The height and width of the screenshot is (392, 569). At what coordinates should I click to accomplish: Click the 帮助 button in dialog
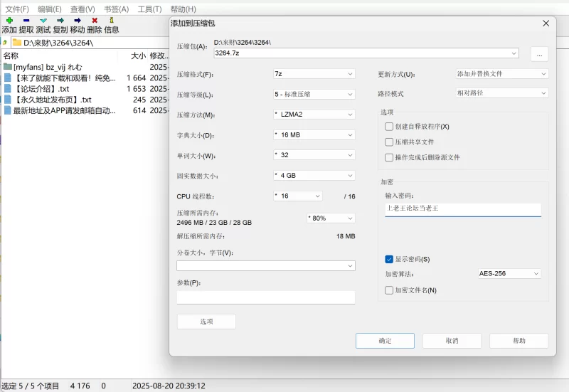(x=519, y=341)
